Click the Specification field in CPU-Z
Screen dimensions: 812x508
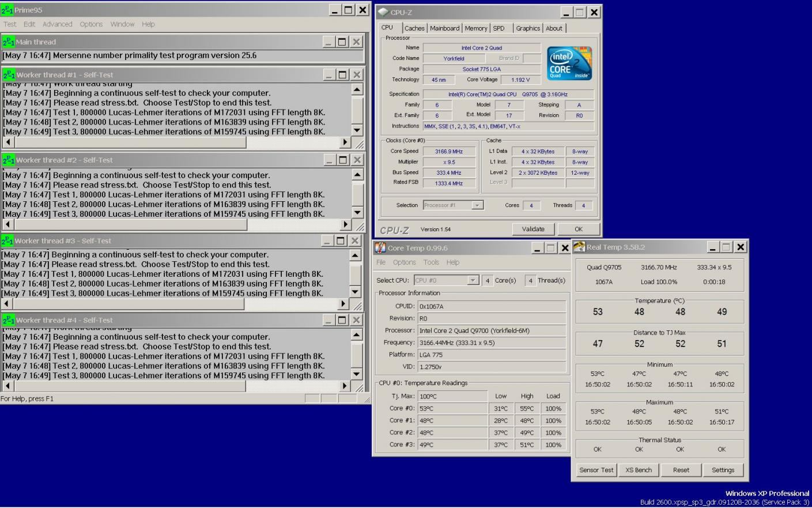pyautogui.click(x=508, y=94)
